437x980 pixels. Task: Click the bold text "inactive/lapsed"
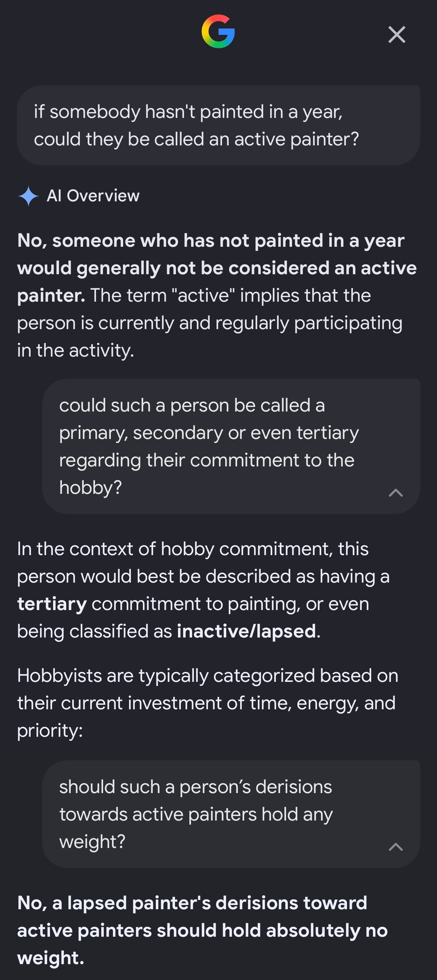point(246,631)
